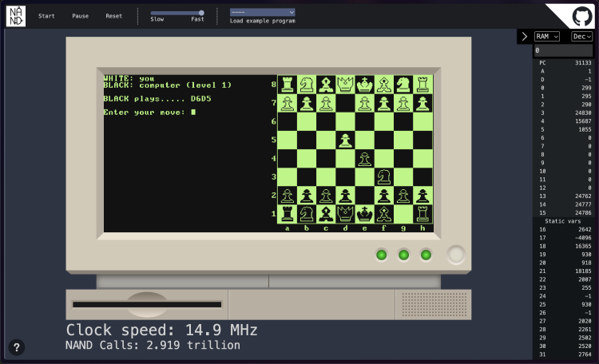Select the white rook on h1

[x=423, y=213]
